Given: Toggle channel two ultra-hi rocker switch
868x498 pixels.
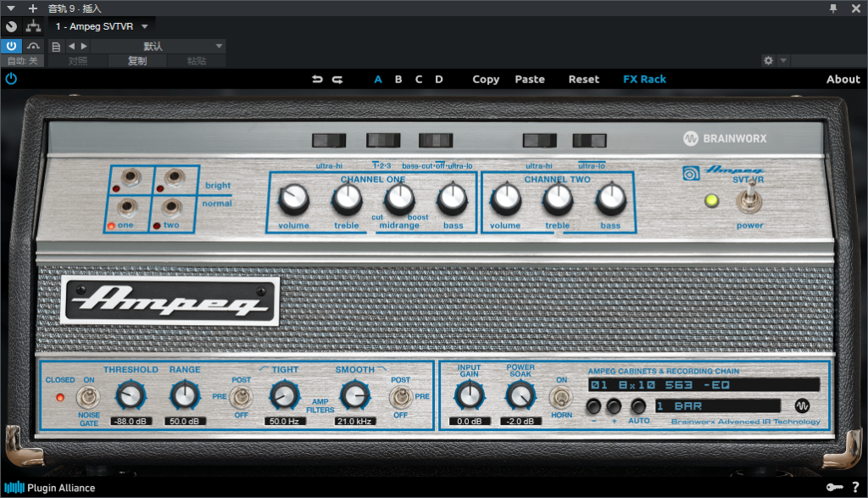Looking at the screenshot, I should point(540,141).
